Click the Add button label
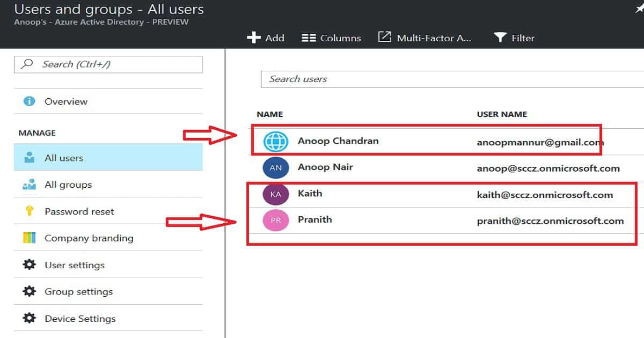The image size is (644, 338). click(x=275, y=38)
